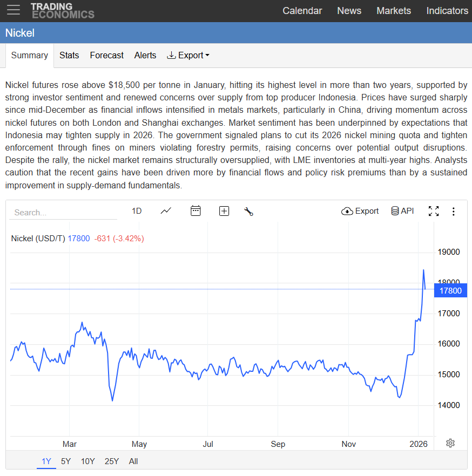Open the 1D interval selector

[137, 211]
